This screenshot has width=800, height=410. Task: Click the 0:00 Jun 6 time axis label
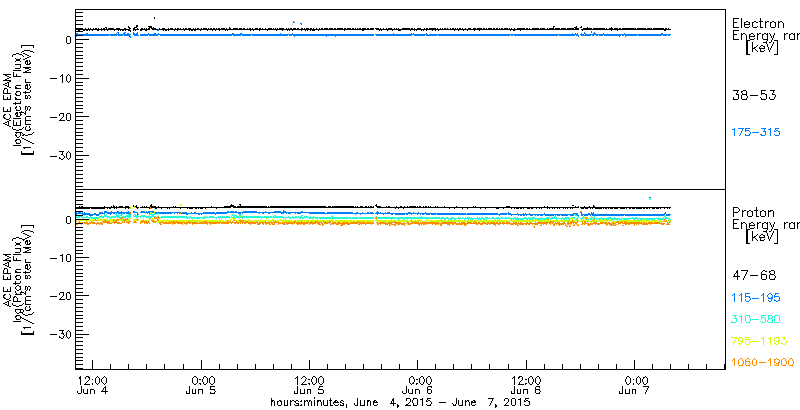(417, 386)
